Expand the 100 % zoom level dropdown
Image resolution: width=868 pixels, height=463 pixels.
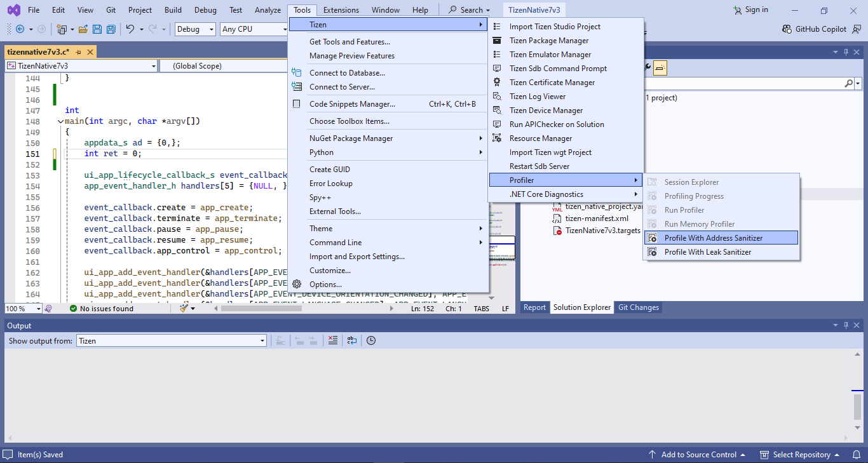(x=38, y=309)
